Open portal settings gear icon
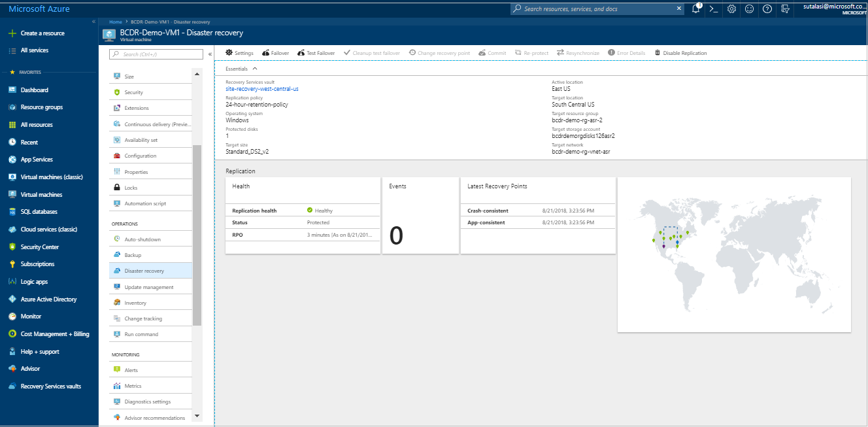The height and width of the screenshot is (427, 868). [x=732, y=9]
